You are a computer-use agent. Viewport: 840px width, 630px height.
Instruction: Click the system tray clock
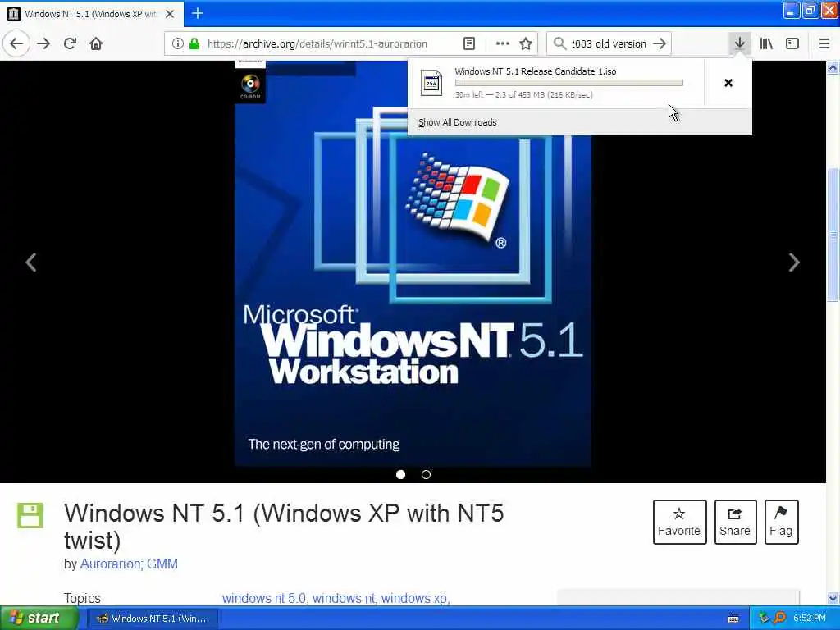[x=810, y=619]
